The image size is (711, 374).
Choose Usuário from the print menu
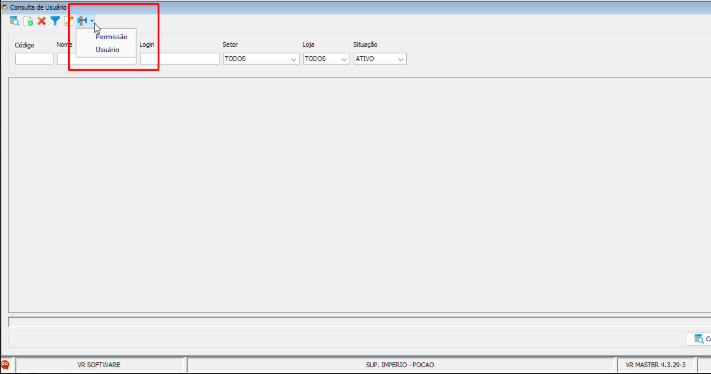(107, 49)
